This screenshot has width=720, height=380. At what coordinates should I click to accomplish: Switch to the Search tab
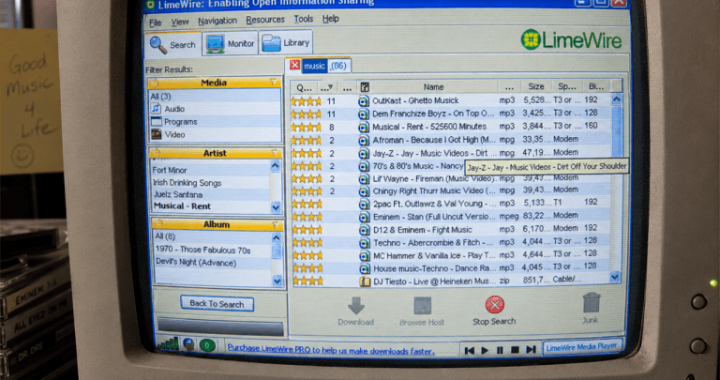[x=174, y=45]
